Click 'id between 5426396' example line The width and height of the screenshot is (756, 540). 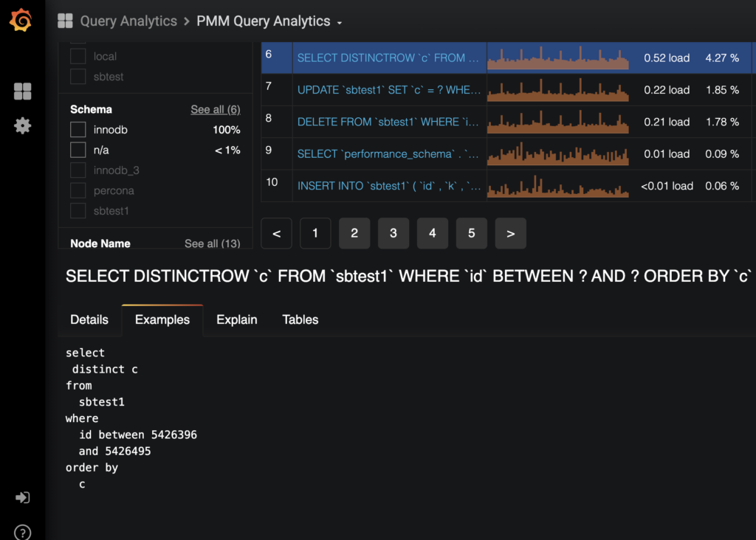click(x=138, y=435)
